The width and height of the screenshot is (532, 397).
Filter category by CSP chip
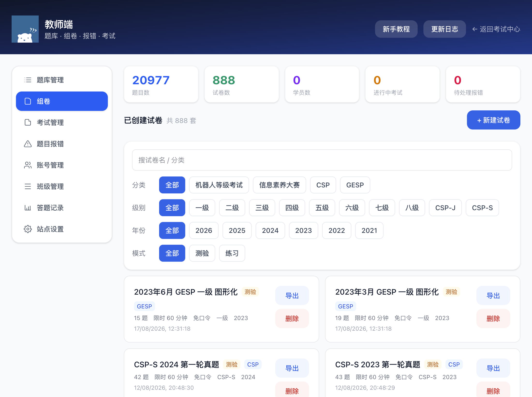point(323,185)
